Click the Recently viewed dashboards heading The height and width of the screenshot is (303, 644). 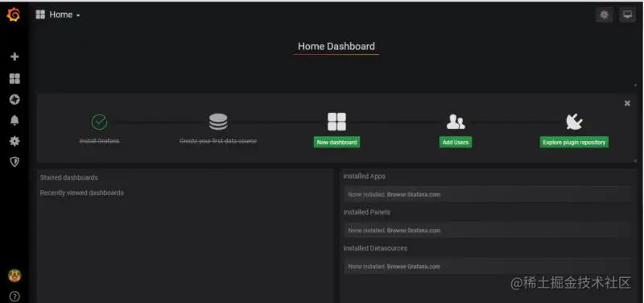pos(82,193)
